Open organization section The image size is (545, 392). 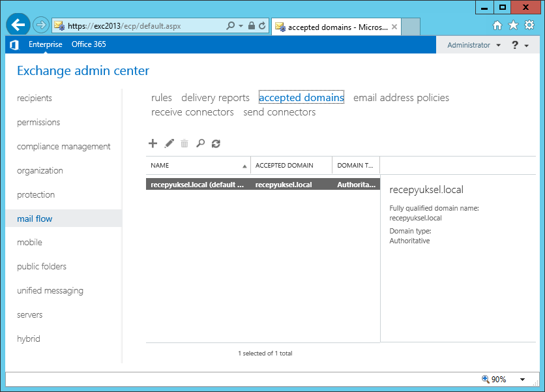(x=40, y=171)
